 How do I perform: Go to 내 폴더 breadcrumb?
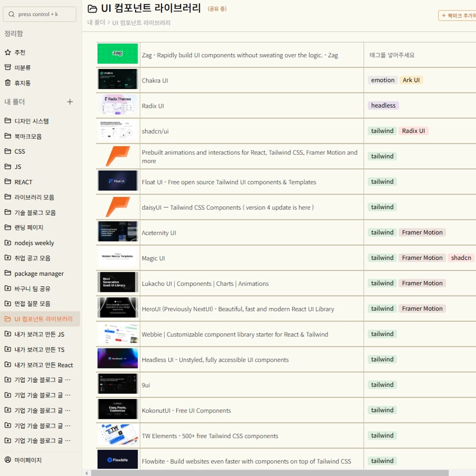coord(96,23)
